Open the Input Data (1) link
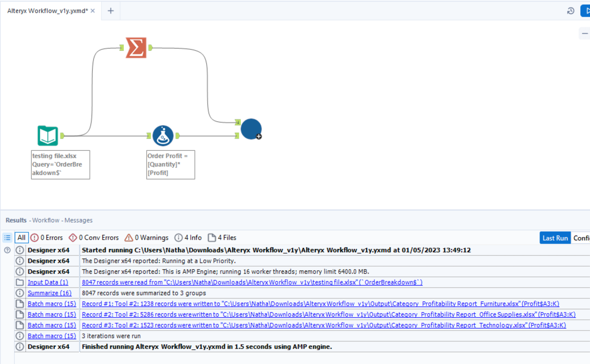Screen dimensions: 590x364 [48, 282]
